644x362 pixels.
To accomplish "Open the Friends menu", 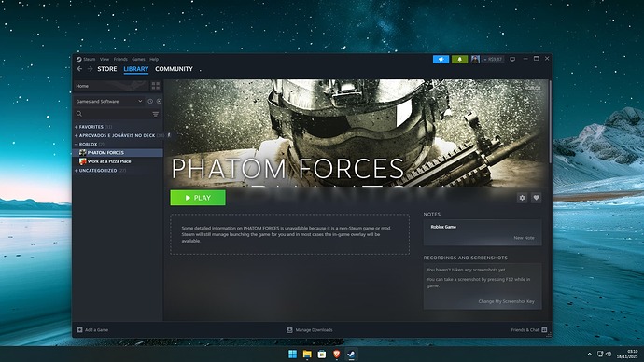I will 120,59.
